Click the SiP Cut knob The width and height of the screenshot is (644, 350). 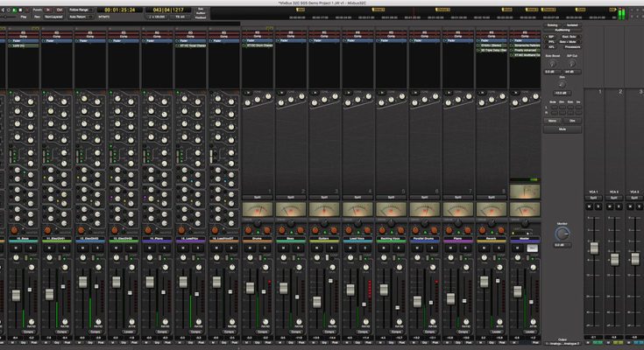click(x=573, y=62)
